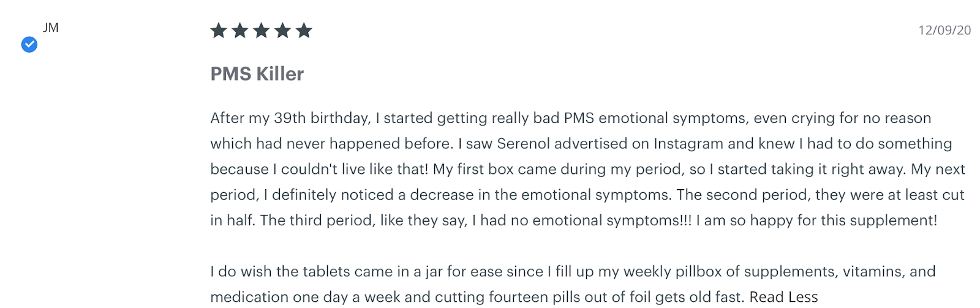The image size is (980, 308).
Task: Select the fifth rating star
Action: coord(304,30)
